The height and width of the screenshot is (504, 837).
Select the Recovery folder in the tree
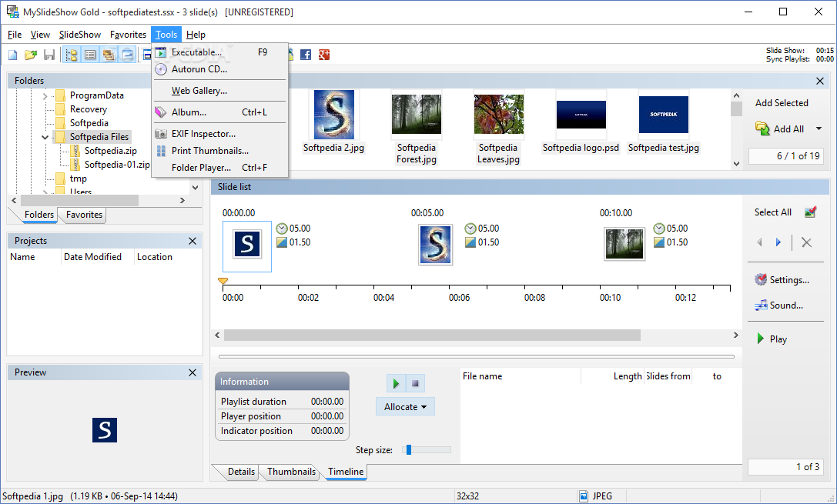point(88,109)
